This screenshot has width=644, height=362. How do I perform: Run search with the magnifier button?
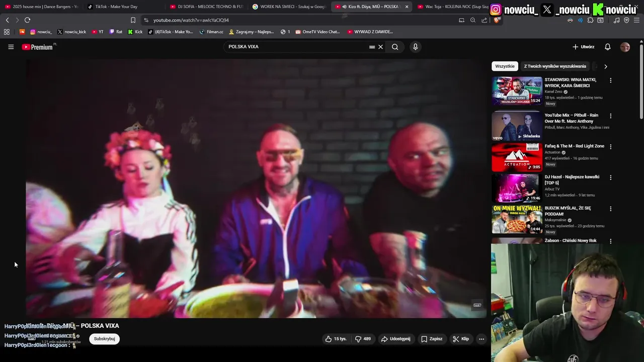pyautogui.click(x=395, y=47)
